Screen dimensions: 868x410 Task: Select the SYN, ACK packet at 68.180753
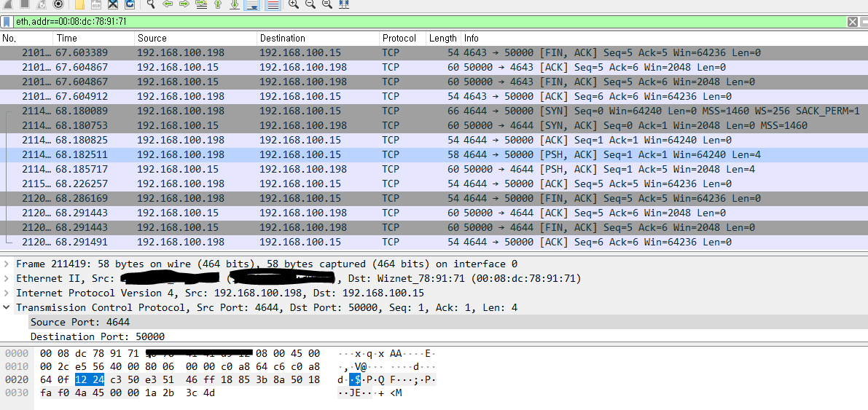[x=434, y=125]
